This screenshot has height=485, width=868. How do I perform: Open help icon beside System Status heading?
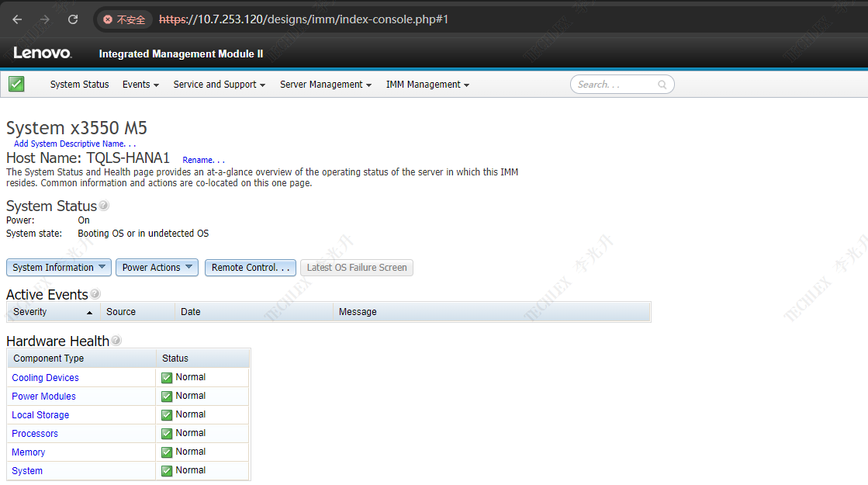pyautogui.click(x=103, y=206)
